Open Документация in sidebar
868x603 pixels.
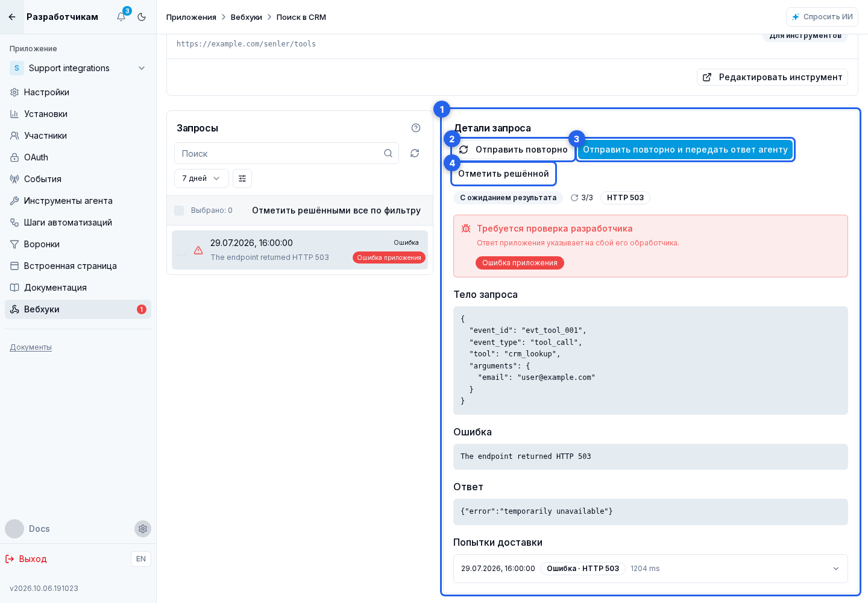(x=78, y=288)
